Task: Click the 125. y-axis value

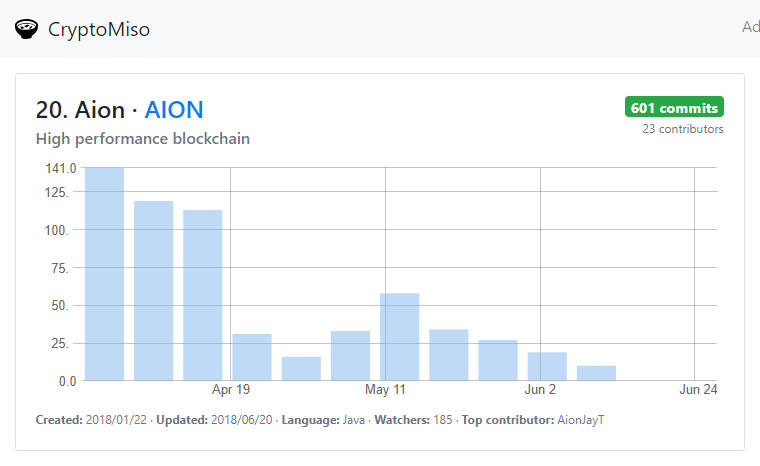Action: pyautogui.click(x=57, y=193)
